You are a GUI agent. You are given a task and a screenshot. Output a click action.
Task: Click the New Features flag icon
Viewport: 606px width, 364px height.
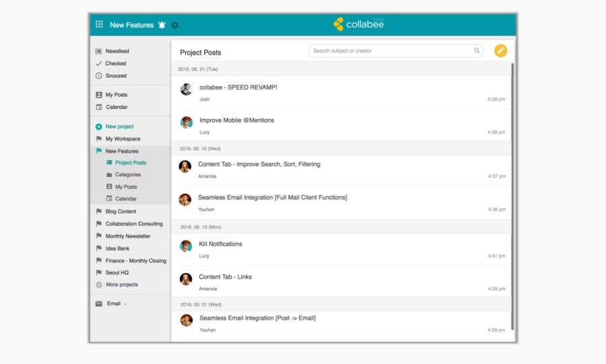(98, 151)
